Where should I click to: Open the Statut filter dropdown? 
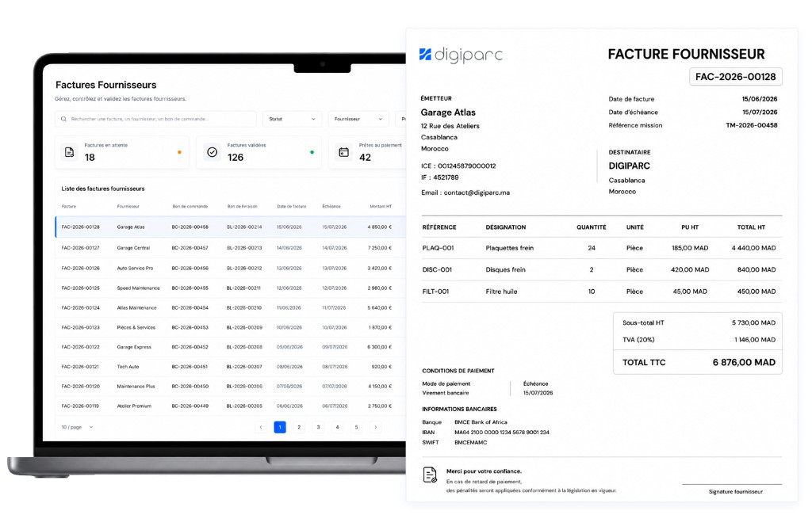292,119
